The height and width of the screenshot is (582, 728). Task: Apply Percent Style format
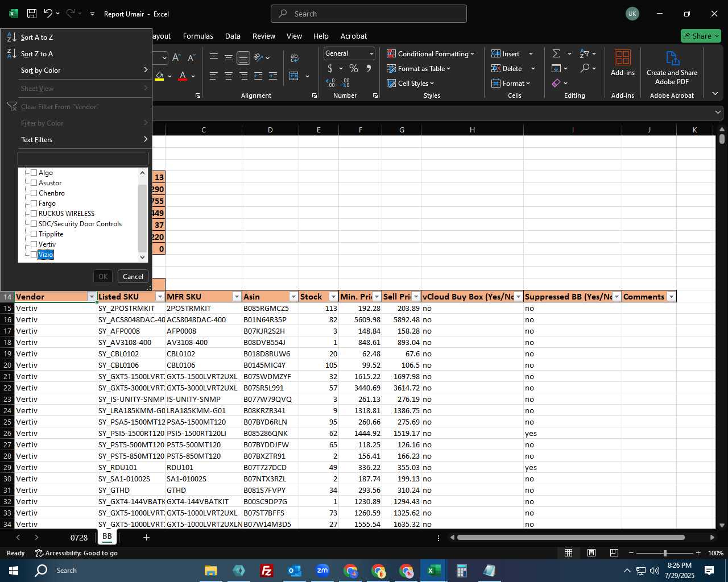click(354, 68)
